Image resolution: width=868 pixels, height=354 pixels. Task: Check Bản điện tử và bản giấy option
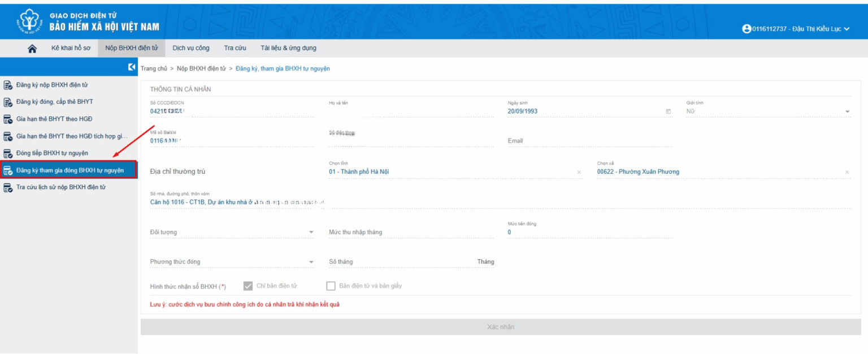[x=331, y=286]
